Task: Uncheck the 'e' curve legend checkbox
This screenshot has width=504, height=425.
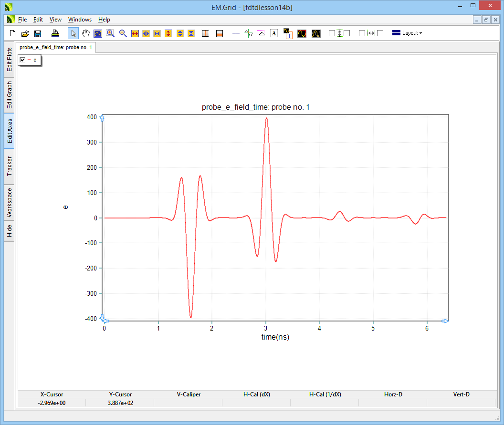Action: tap(22, 60)
